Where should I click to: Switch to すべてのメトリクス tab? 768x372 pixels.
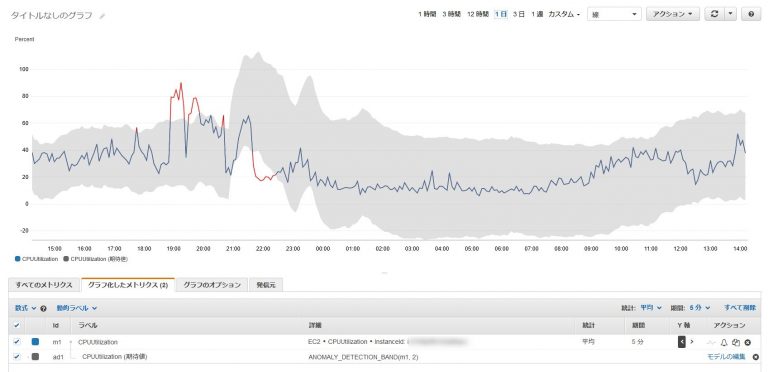[44, 285]
